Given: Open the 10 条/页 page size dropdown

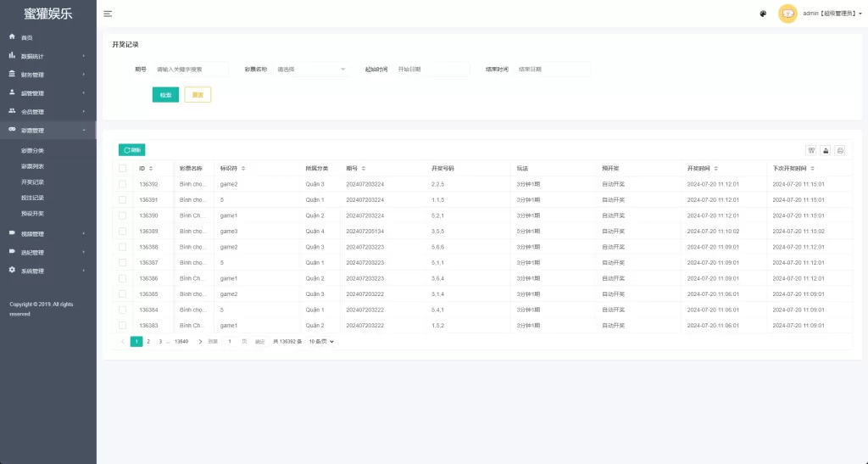Looking at the screenshot, I should (x=321, y=342).
